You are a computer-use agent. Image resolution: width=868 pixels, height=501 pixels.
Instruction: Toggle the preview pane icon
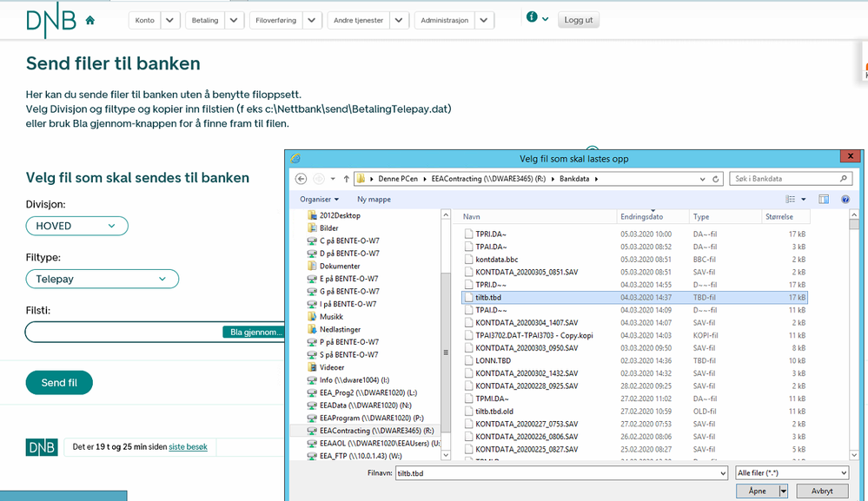coord(823,199)
